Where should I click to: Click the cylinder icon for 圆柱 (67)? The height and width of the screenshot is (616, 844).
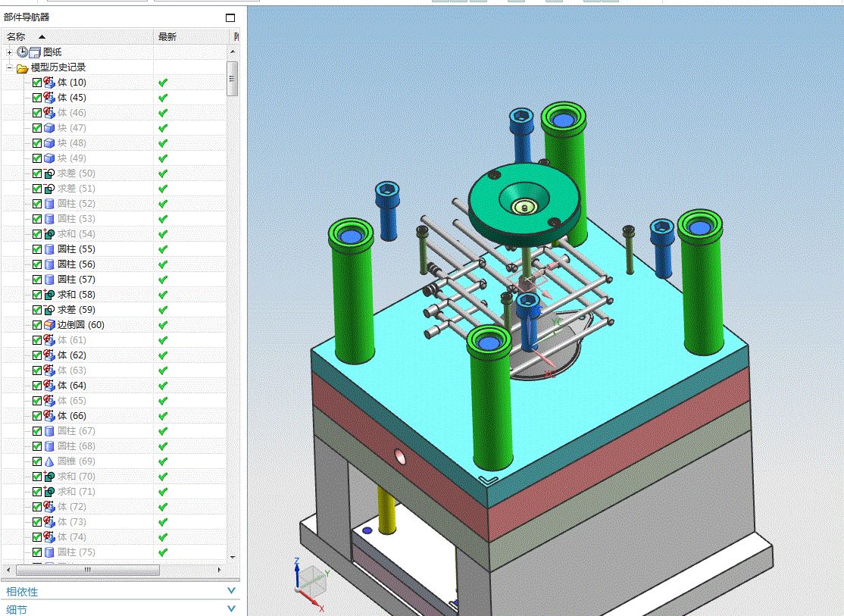[x=49, y=431]
